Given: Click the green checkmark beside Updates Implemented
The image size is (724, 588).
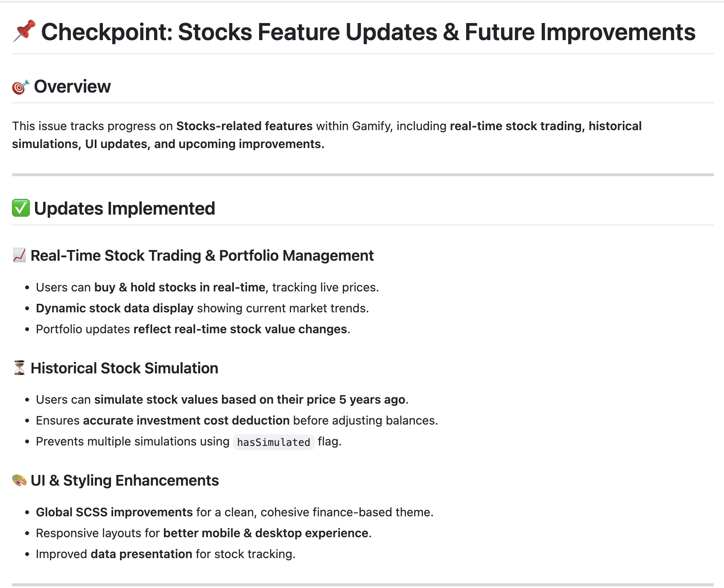Looking at the screenshot, I should coord(21,208).
